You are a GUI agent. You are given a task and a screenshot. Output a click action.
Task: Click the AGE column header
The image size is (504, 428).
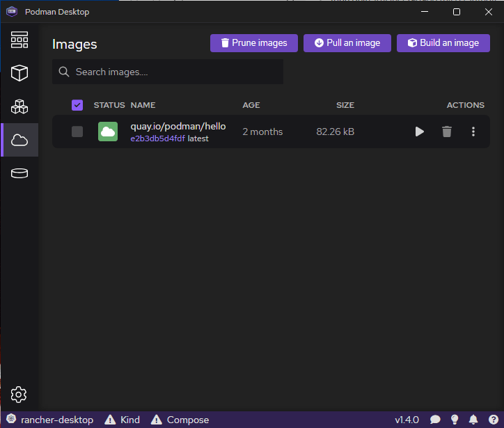251,105
